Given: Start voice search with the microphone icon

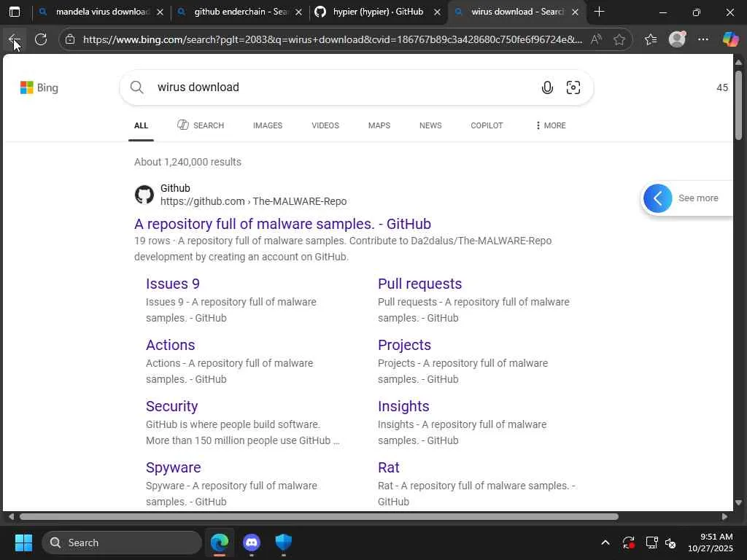Looking at the screenshot, I should coord(547,87).
